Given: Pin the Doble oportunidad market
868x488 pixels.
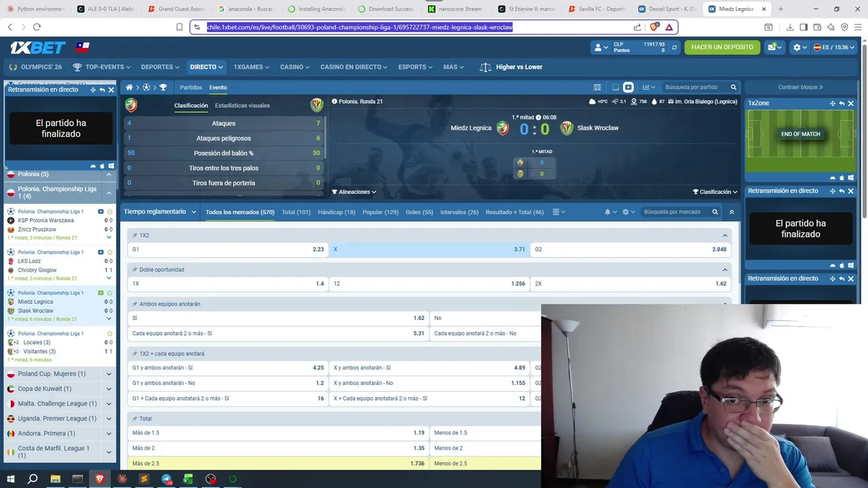Looking at the screenshot, I should pos(134,270).
